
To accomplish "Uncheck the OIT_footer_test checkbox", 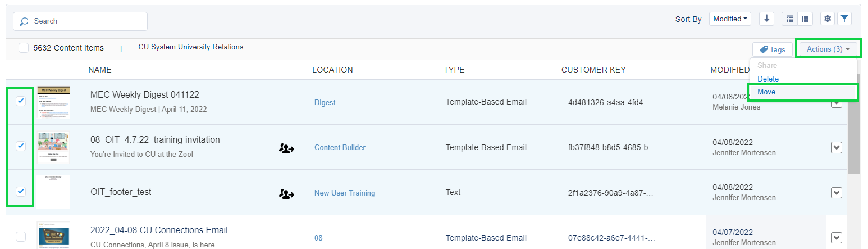I will click(21, 192).
